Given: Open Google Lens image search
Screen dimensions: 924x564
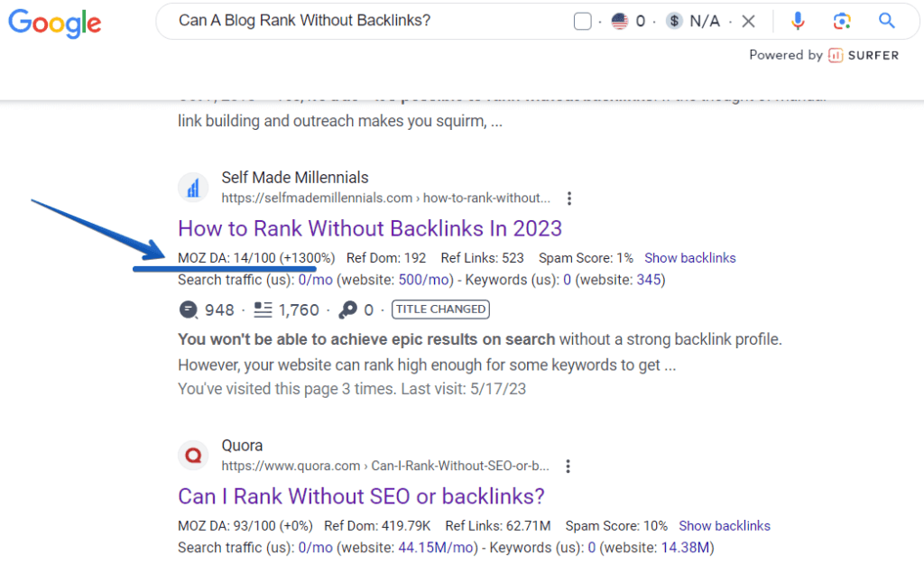Looking at the screenshot, I should (842, 21).
